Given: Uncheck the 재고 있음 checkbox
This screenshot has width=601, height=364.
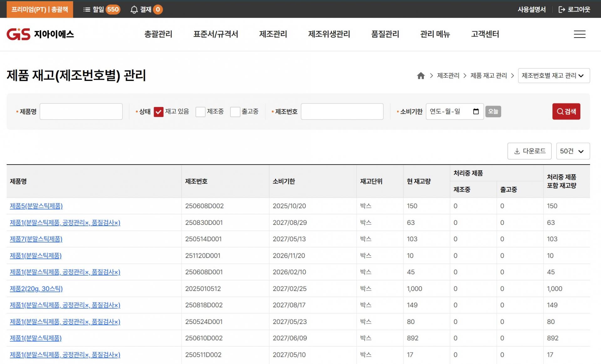Looking at the screenshot, I should coord(158,112).
